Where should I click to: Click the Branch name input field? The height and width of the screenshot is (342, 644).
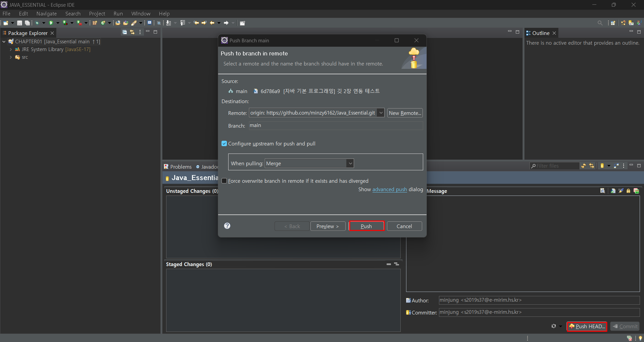pyautogui.click(x=336, y=125)
